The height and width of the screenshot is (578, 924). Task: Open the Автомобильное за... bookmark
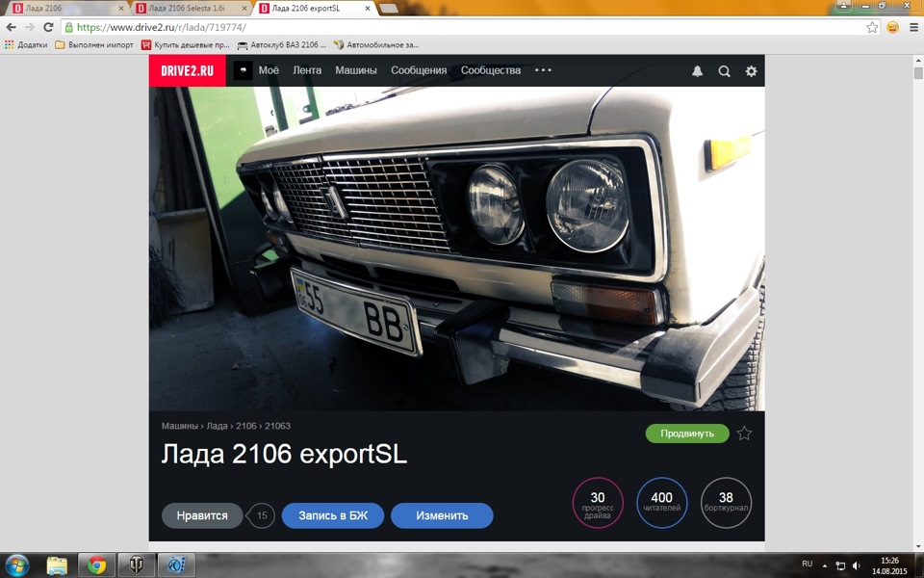coord(376,45)
